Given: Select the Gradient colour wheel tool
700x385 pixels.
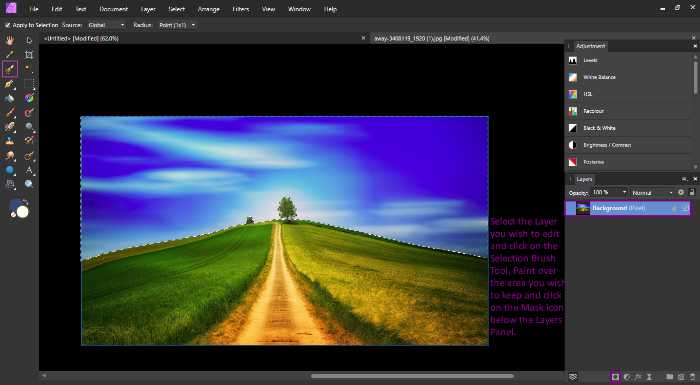Looking at the screenshot, I should click(x=29, y=98).
